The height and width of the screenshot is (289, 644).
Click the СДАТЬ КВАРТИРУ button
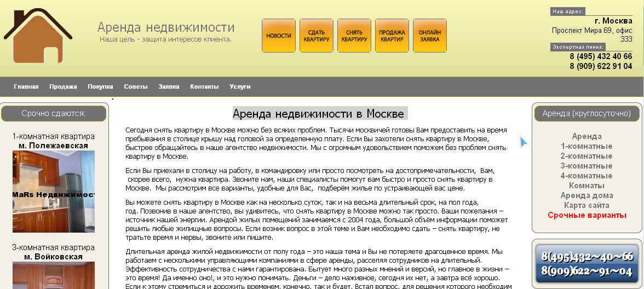[317, 36]
